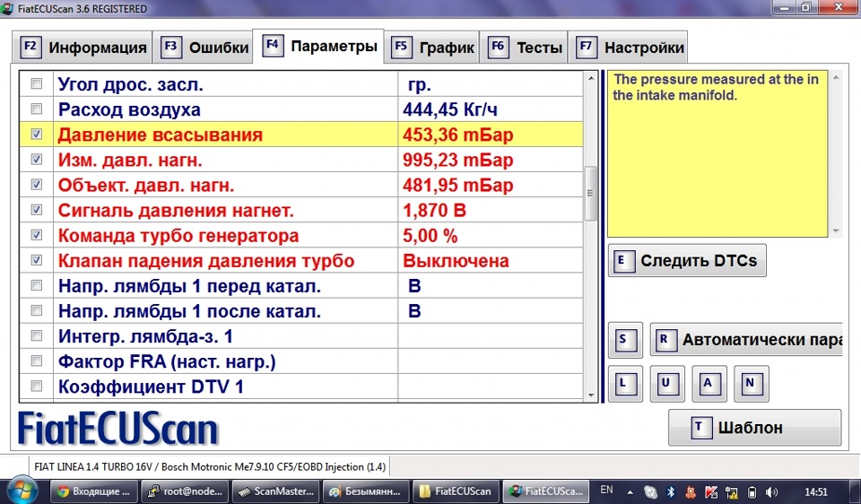
Task: Click the value 995,23 mБар
Action: [458, 160]
